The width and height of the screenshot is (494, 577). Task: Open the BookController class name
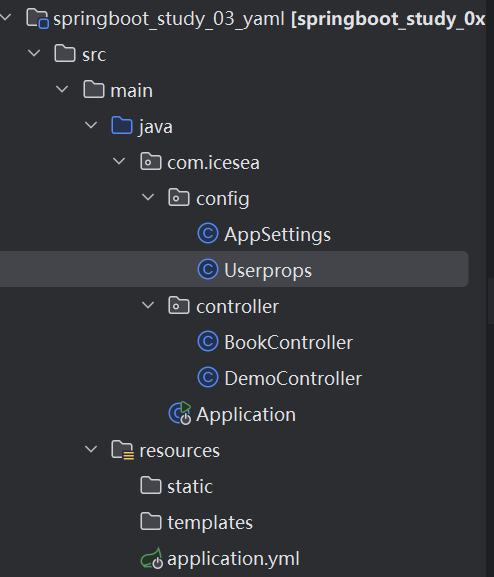coord(289,343)
